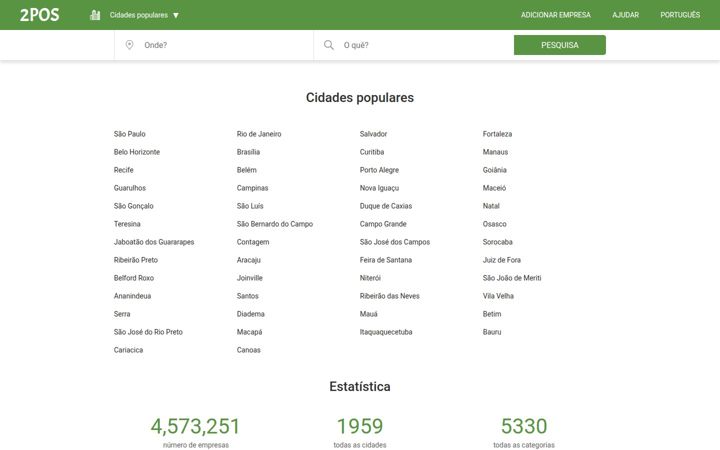Open the Rio de Janeiro city link

point(259,134)
